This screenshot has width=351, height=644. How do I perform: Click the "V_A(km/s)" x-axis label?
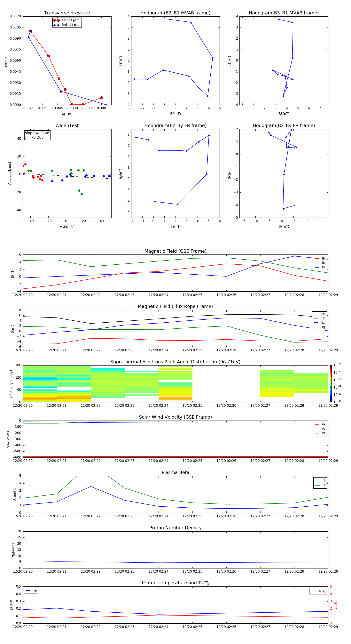[67, 227]
